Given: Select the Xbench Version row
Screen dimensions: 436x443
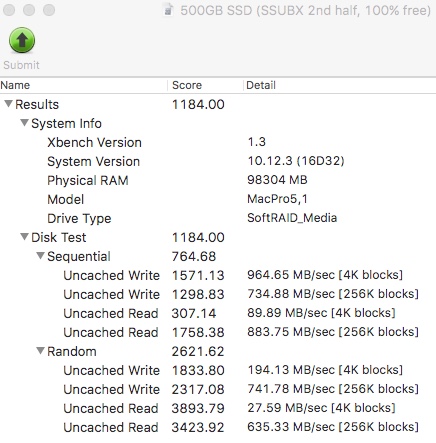Looking at the screenshot, I should pyautogui.click(x=218, y=142).
